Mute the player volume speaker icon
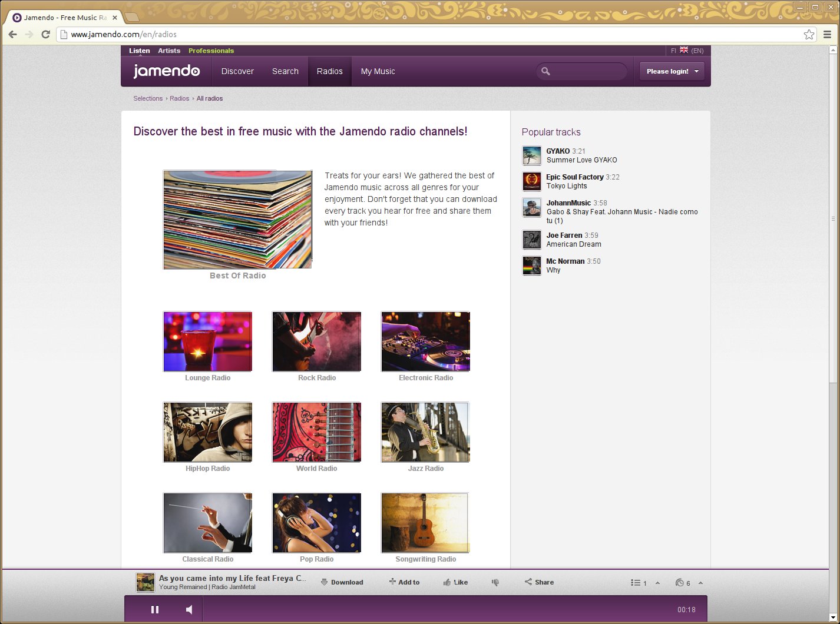This screenshot has width=840, height=624. pos(189,609)
